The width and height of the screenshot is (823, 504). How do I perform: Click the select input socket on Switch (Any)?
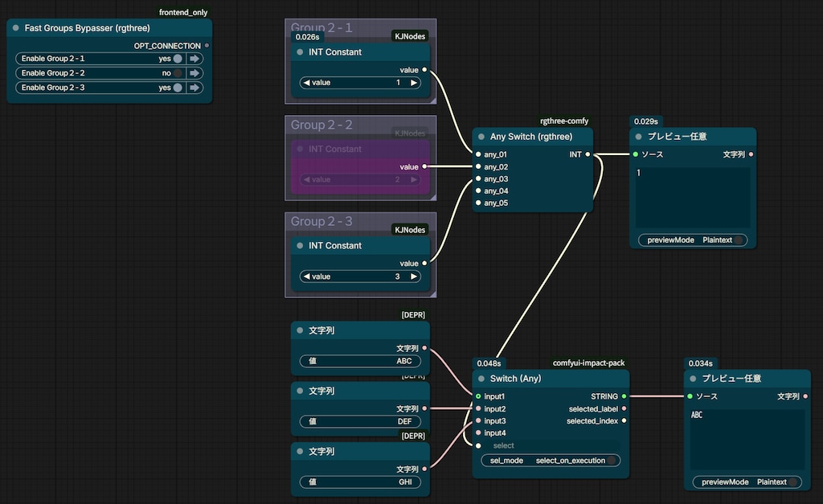478,446
